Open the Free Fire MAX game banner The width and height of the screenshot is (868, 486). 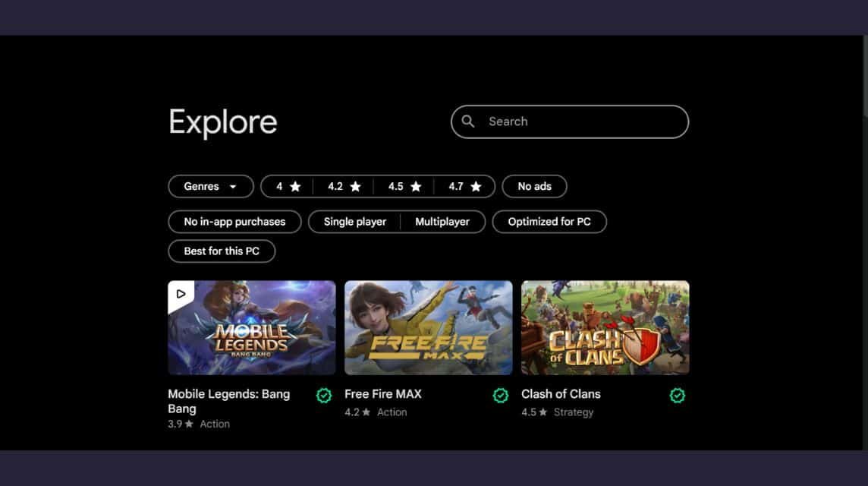(429, 328)
